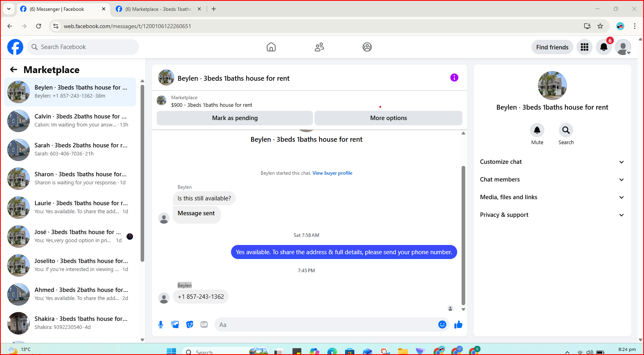This screenshot has height=355, width=644.
Task: Open Windows Start menu
Action: click(172, 351)
